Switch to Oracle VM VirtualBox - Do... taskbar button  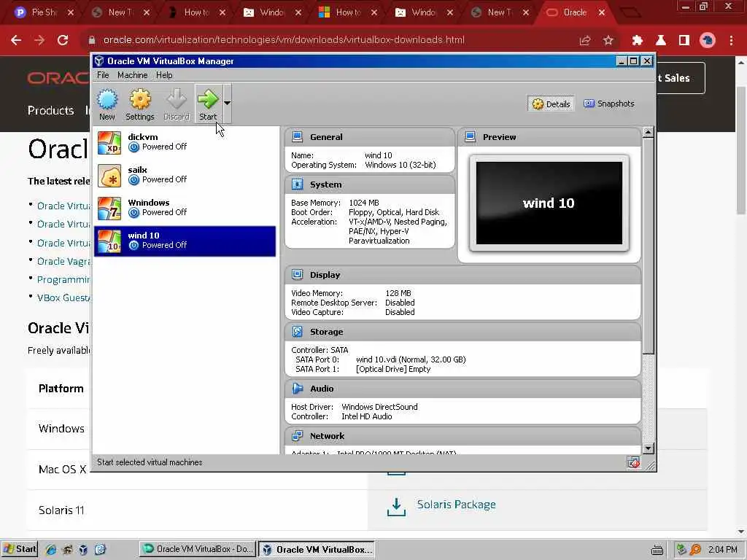pos(198,549)
